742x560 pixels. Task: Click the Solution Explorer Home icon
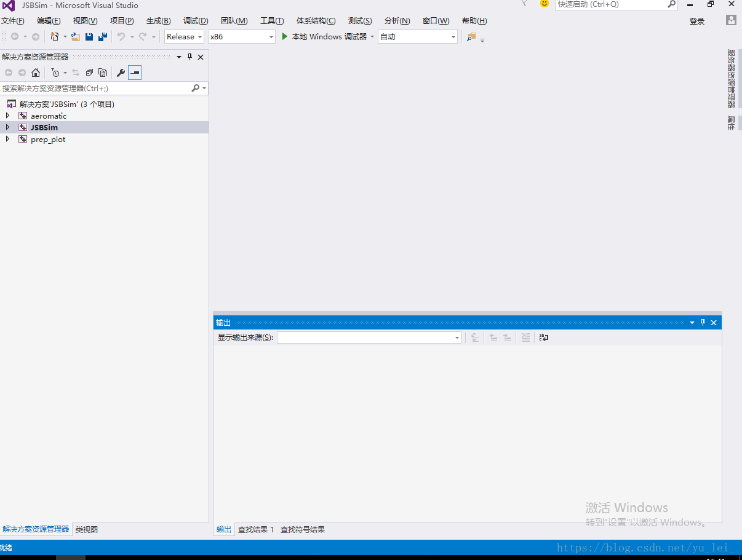pyautogui.click(x=36, y=73)
